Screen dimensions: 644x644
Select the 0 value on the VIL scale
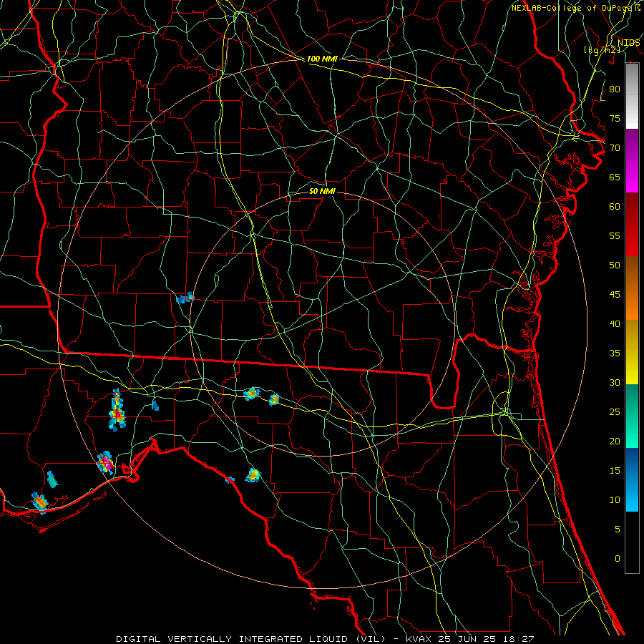coord(618,559)
